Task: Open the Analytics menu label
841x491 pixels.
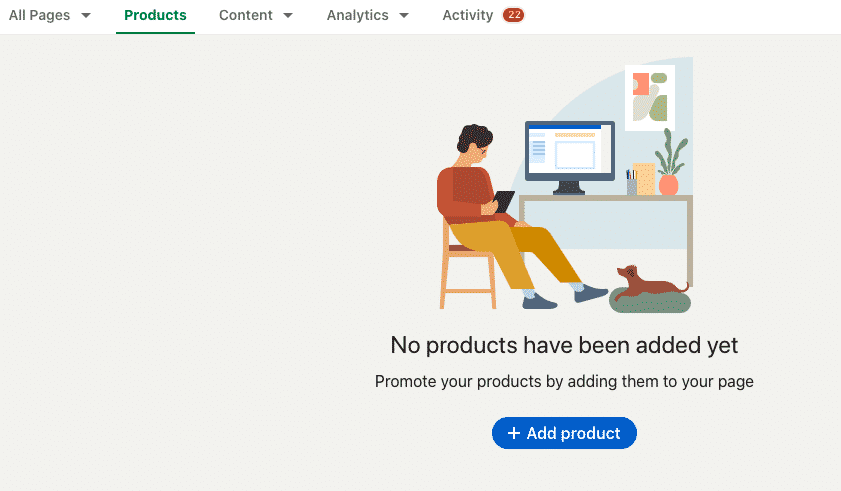Action: [x=357, y=16]
